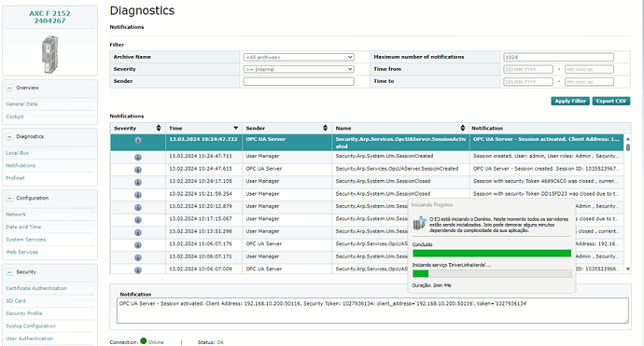Apply the notification filter
The width and height of the screenshot is (644, 346).
point(570,101)
